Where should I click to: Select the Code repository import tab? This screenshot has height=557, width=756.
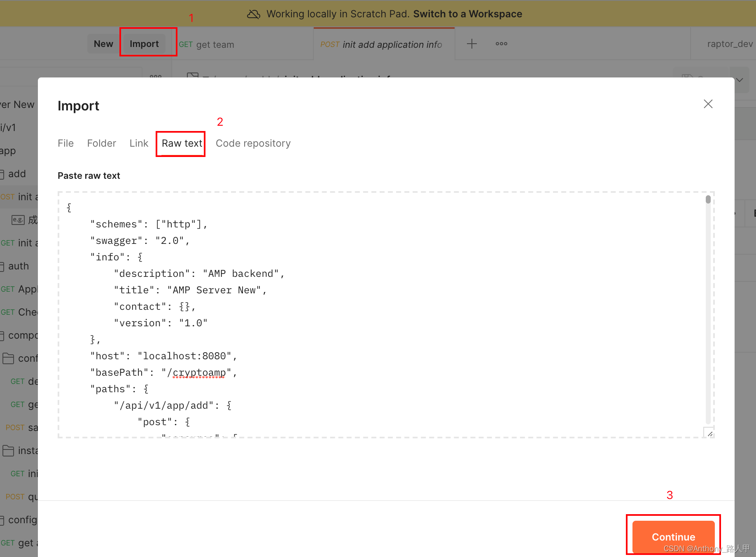pos(253,143)
